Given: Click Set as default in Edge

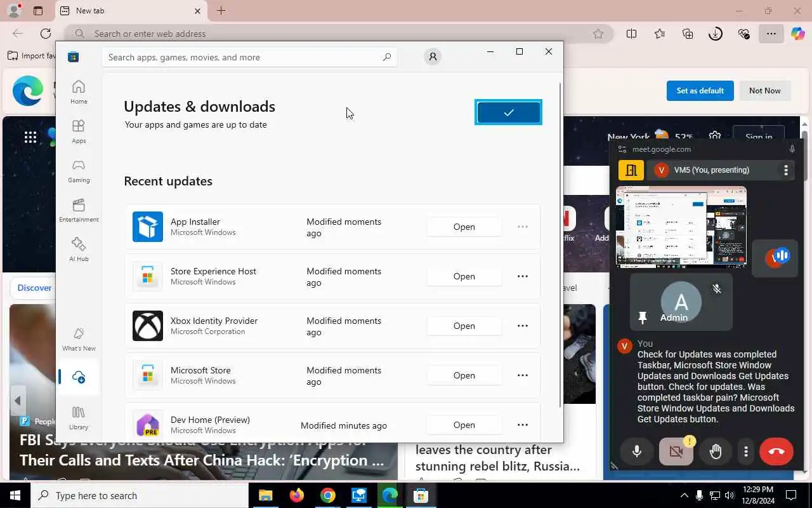Looking at the screenshot, I should tap(700, 91).
